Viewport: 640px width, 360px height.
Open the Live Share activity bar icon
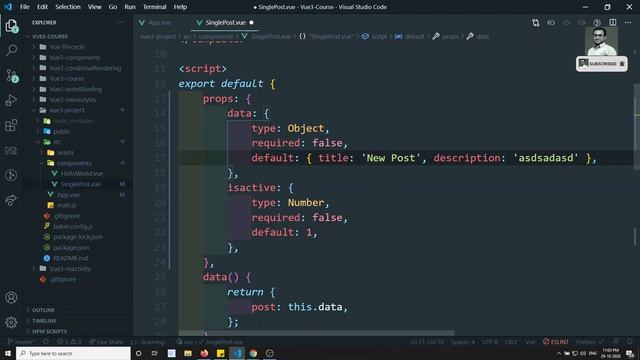click(x=11, y=200)
